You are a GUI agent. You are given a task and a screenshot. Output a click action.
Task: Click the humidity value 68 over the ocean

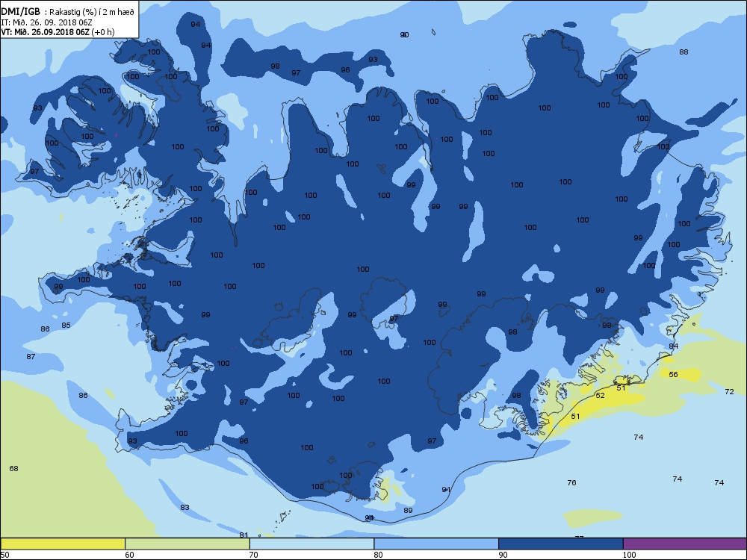pos(13,469)
